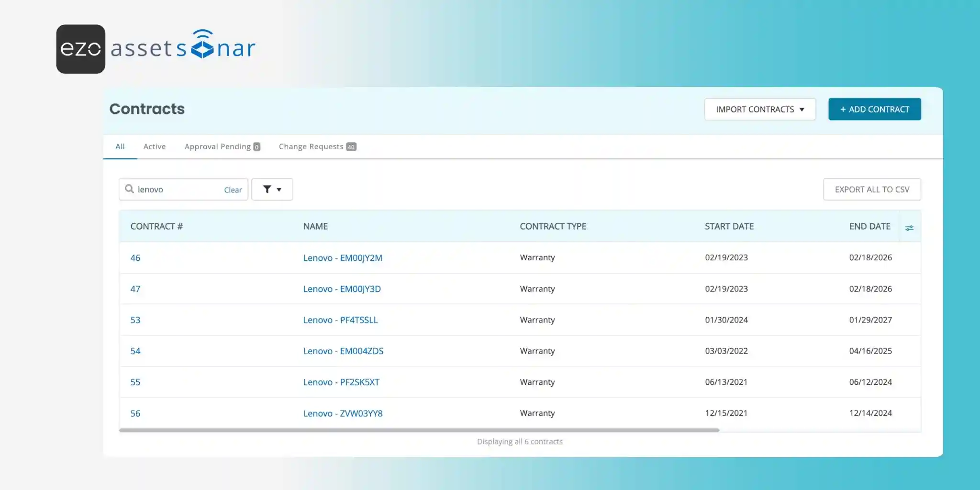The width and height of the screenshot is (980, 490).
Task: Click the EZO logo
Action: (x=80, y=49)
